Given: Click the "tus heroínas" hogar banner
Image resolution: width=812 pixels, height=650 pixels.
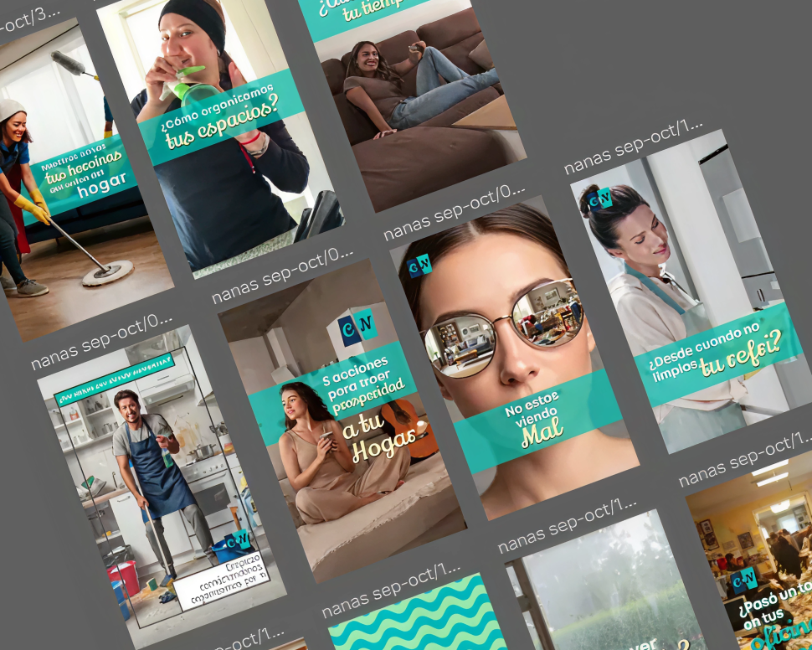Looking at the screenshot, I should [x=84, y=178].
